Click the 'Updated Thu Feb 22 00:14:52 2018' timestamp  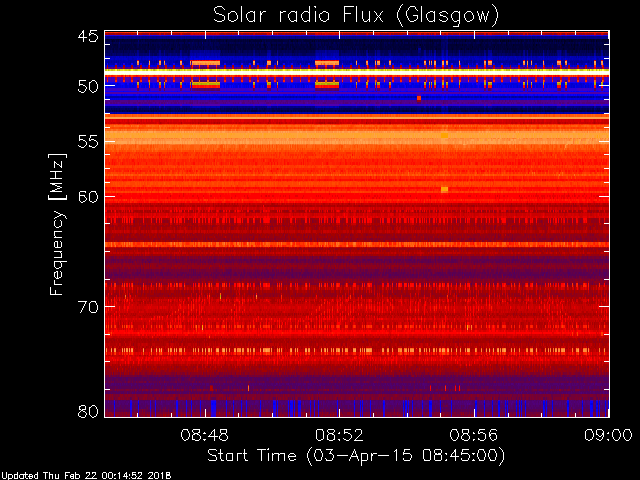click(86, 476)
